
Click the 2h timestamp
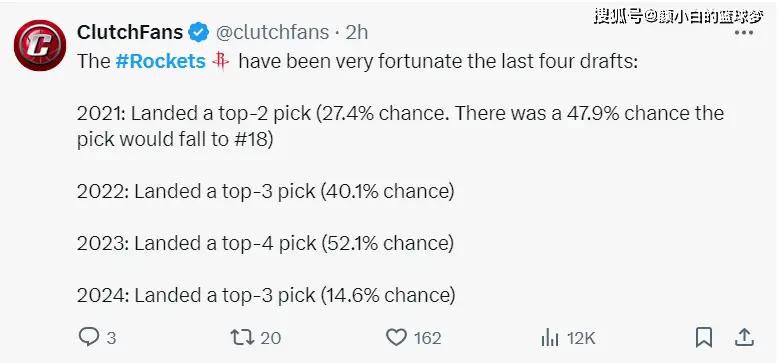tap(357, 33)
